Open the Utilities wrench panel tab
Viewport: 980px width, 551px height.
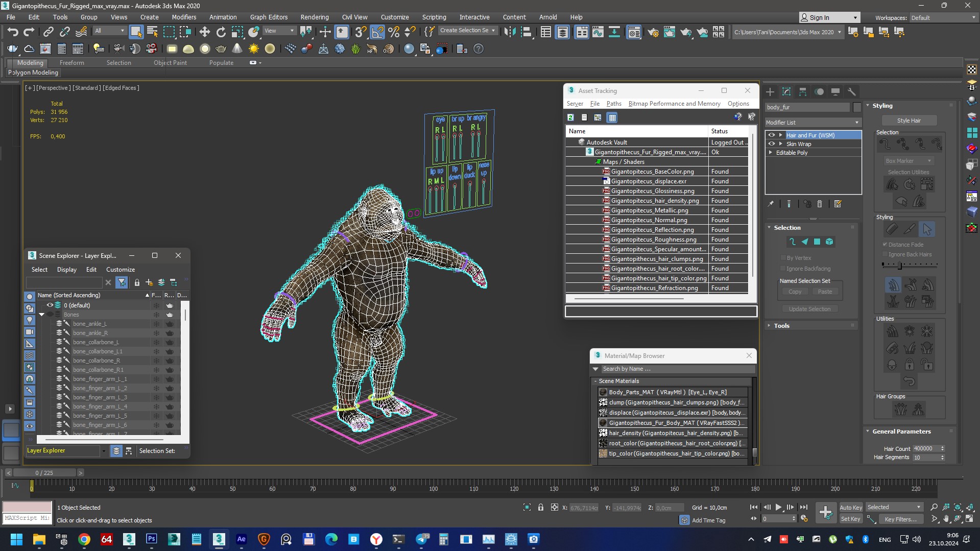[x=852, y=92]
